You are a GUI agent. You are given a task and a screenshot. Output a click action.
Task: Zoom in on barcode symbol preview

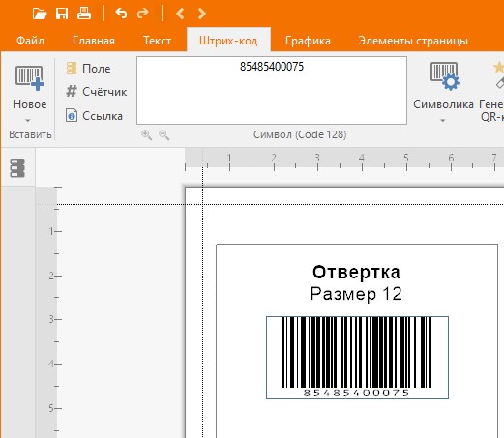tap(147, 134)
